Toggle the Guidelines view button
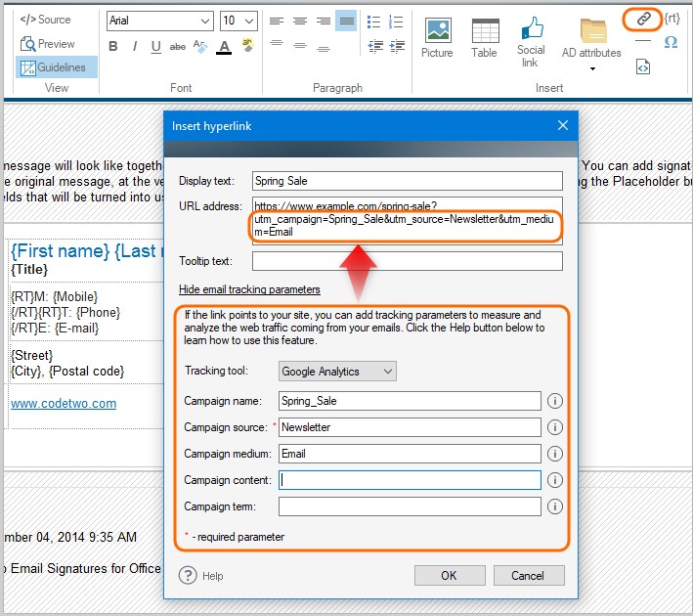The width and height of the screenshot is (693, 616). (57, 67)
